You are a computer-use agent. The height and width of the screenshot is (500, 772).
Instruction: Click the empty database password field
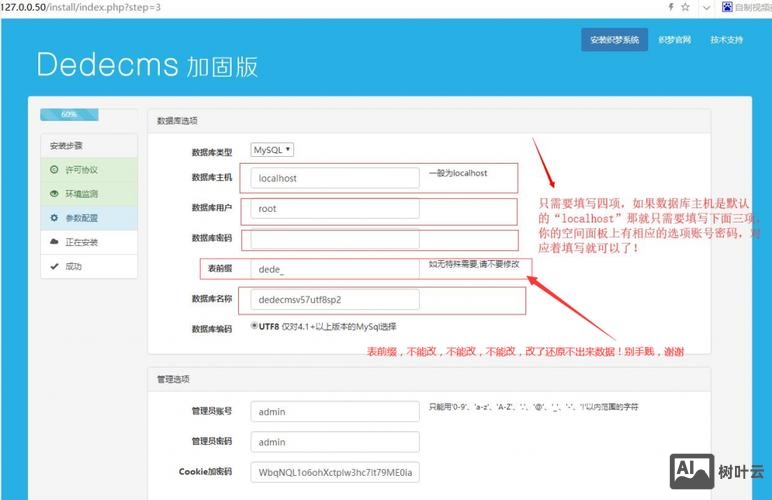pos(334,240)
